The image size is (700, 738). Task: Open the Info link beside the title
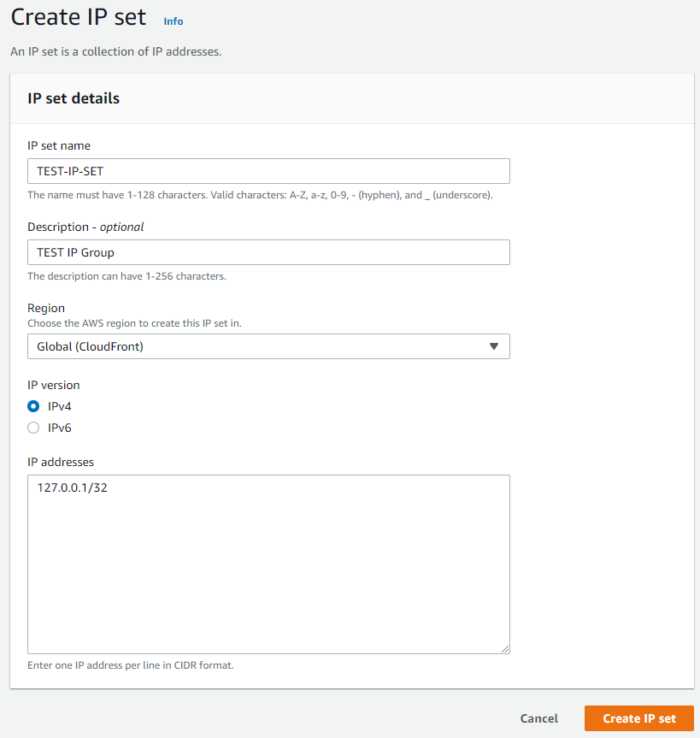click(173, 21)
